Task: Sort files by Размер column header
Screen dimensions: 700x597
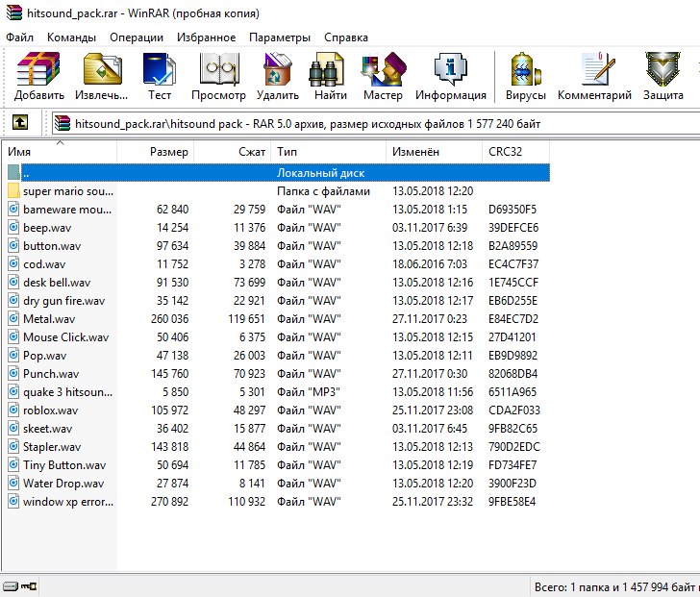Action: coord(156,152)
